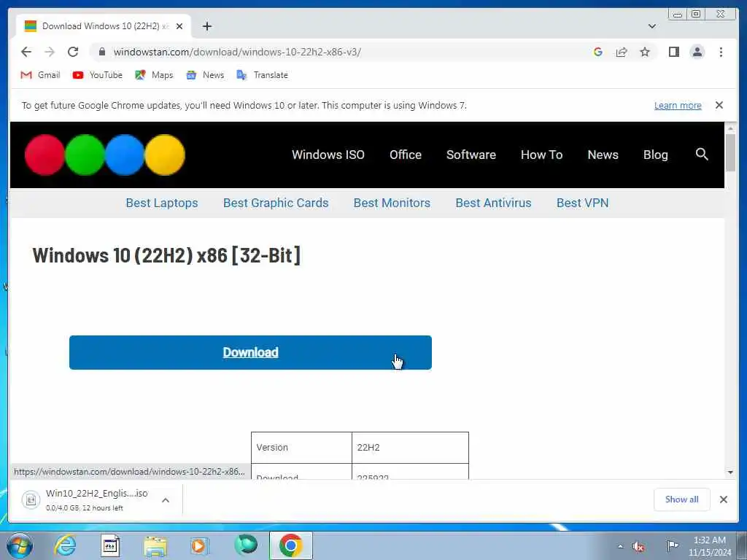
Task: Visit Best VPN link
Action: pyautogui.click(x=582, y=203)
